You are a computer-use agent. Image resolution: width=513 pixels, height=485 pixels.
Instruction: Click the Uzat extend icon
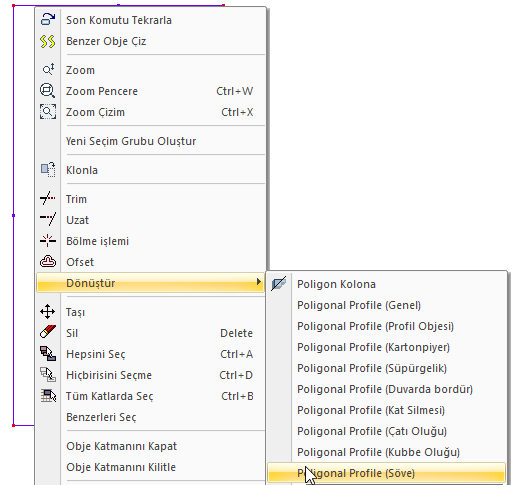click(48, 219)
